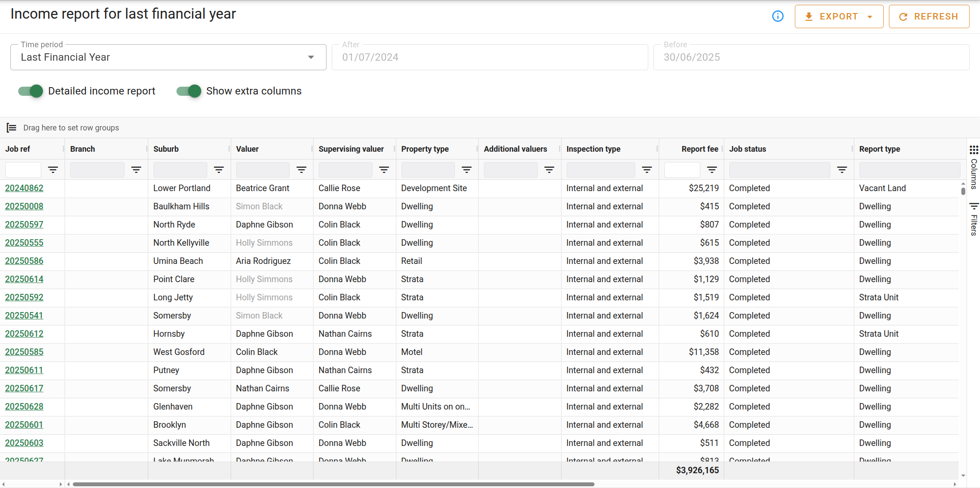This screenshot has width=980, height=488.
Task: Open the Export dropdown menu
Action: [x=839, y=16]
